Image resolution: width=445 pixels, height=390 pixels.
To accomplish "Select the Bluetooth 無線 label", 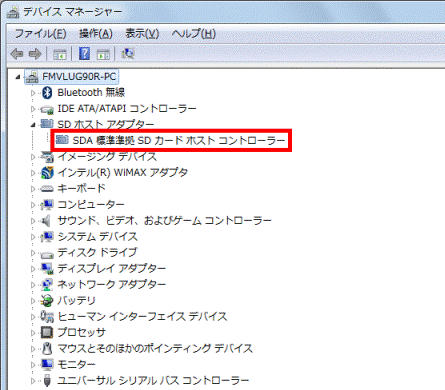I will coord(91,92).
